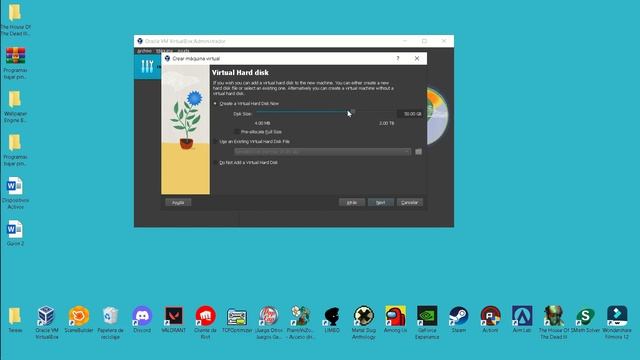Viewport: 640px width, 360px height.
Task: Launch the LIMBO desktop shortcut
Action: 332,319
